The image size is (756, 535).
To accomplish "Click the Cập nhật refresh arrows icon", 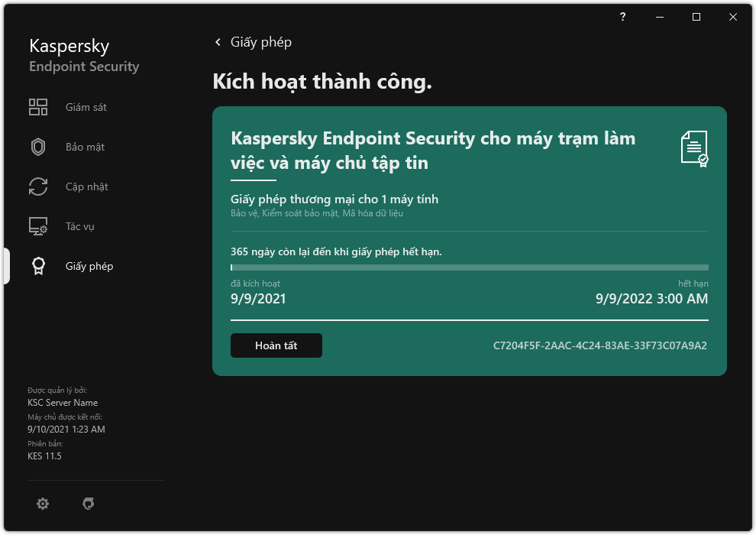I will pos(38,186).
